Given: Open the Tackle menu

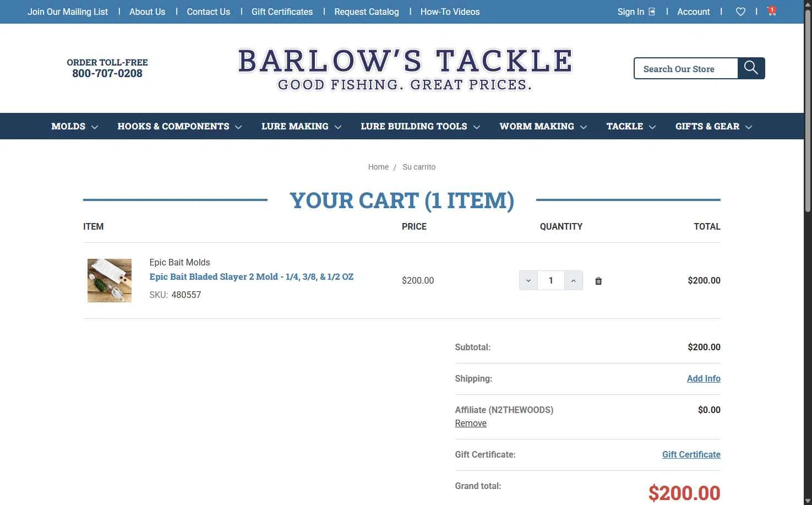Looking at the screenshot, I should [x=631, y=126].
